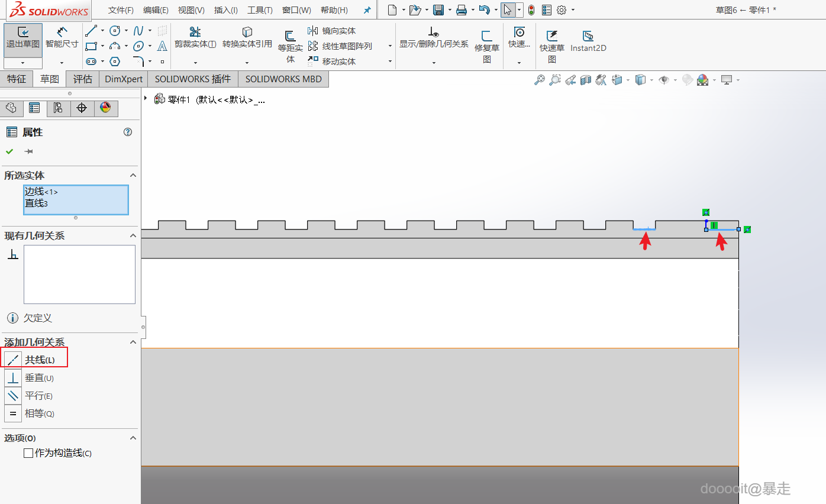Open the 文件 menu
Screen dimensions: 826x504
(121, 10)
